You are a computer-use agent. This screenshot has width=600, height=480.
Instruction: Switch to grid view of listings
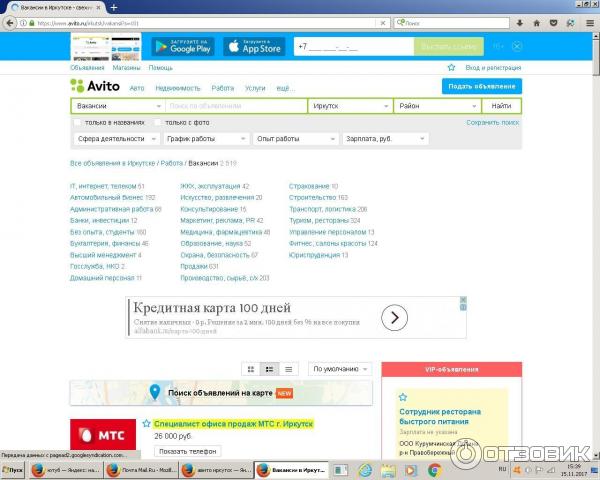pyautogui.click(x=251, y=369)
